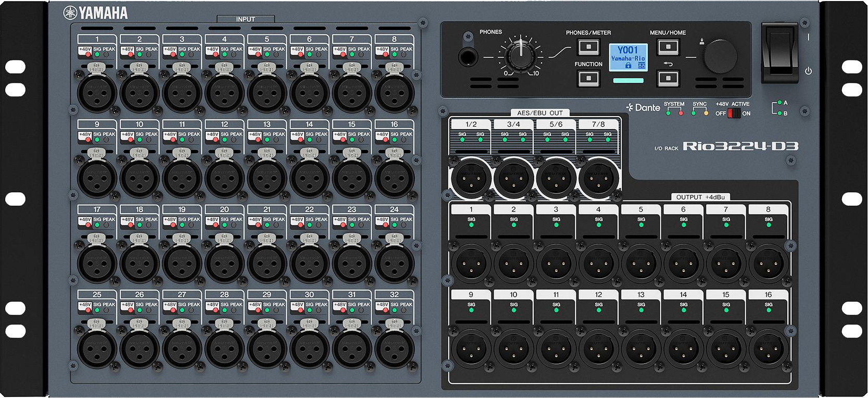
Task: Click the input 12 XLR jack
Action: 224,178
